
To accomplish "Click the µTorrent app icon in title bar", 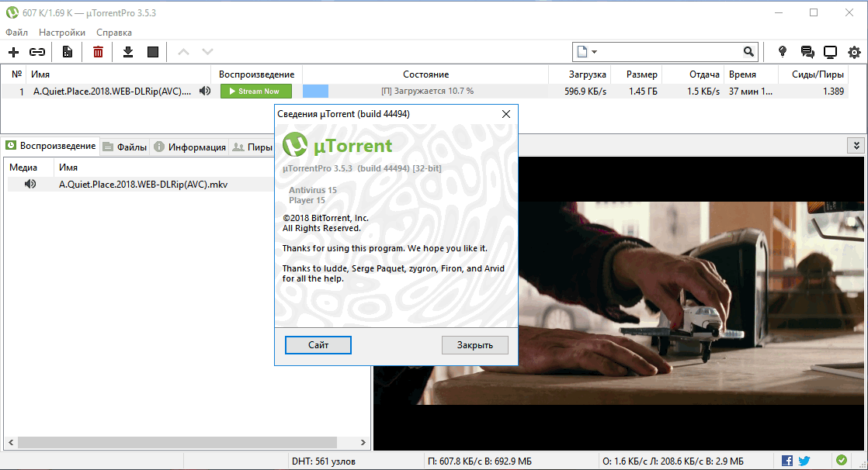I will pos(12,12).
